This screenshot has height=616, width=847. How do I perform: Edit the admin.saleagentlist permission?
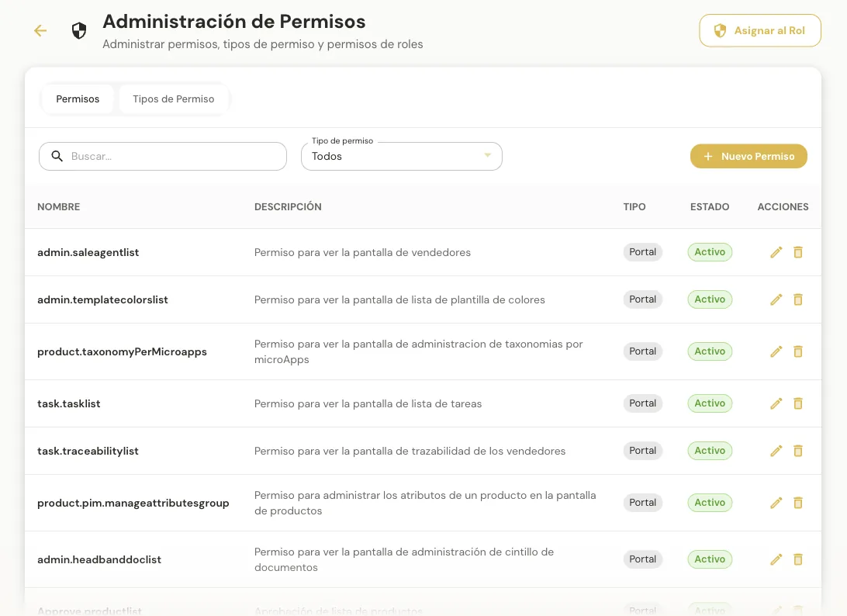(776, 252)
